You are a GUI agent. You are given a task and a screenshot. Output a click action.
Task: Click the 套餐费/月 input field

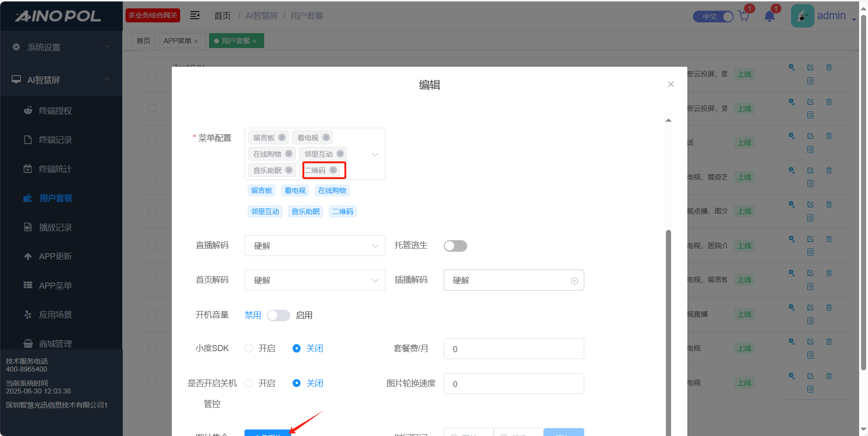(x=513, y=349)
